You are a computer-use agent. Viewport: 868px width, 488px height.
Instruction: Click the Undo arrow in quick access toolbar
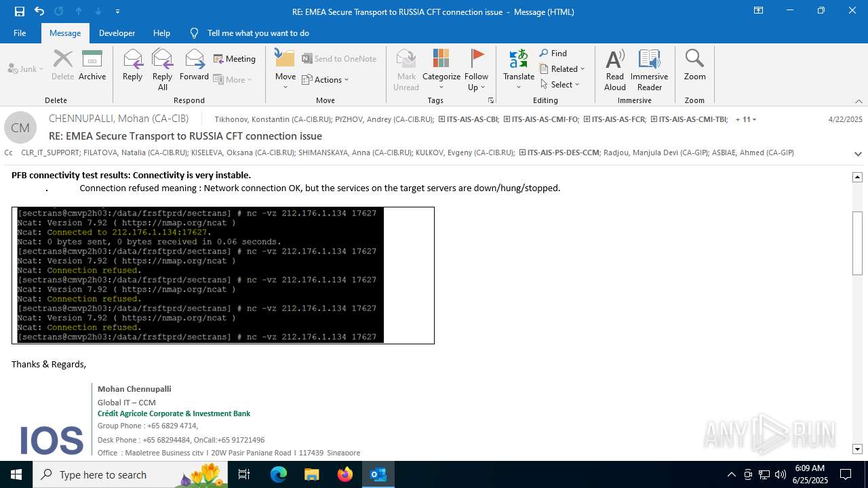click(39, 12)
